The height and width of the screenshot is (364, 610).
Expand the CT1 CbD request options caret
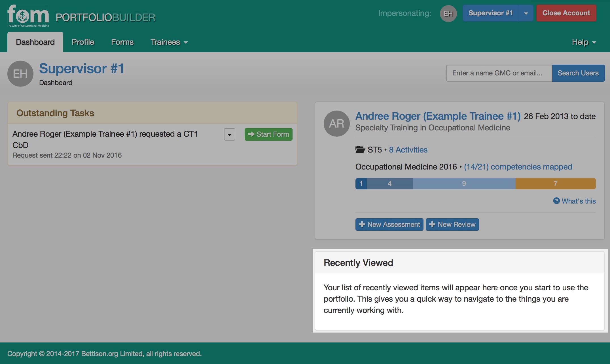pos(230,134)
